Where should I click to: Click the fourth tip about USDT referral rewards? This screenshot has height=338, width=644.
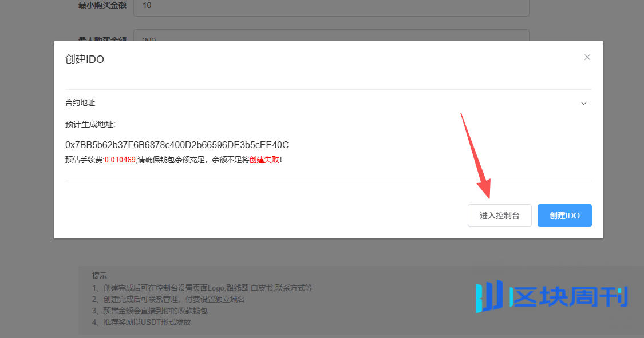[x=141, y=322]
